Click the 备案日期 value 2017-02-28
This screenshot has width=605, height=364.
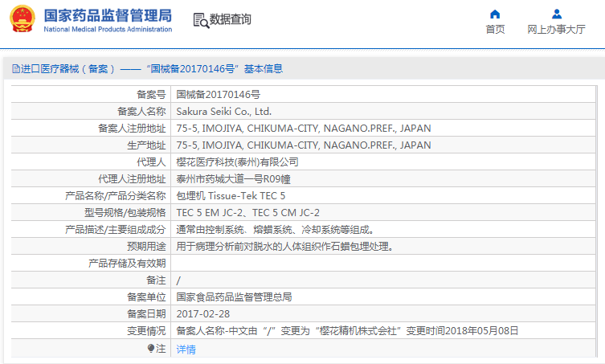coord(202,313)
